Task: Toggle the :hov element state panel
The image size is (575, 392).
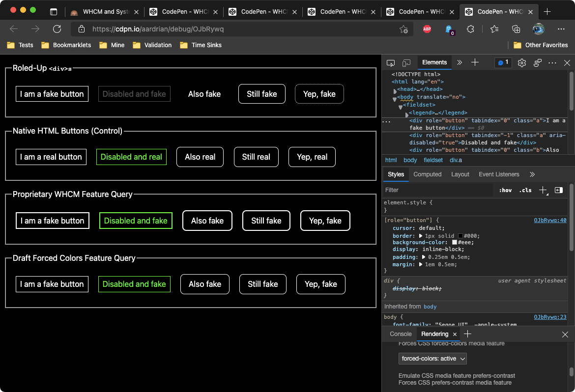Action: click(505, 190)
